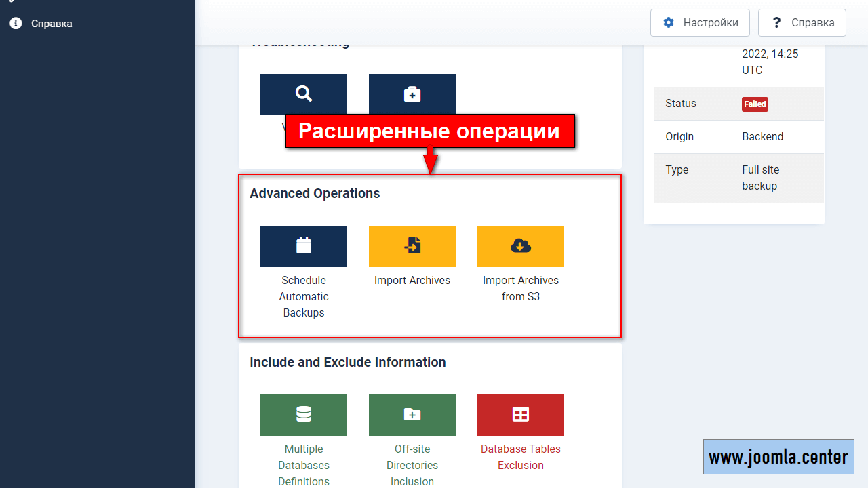Open the Database Tables Exclusion text link

click(x=521, y=457)
